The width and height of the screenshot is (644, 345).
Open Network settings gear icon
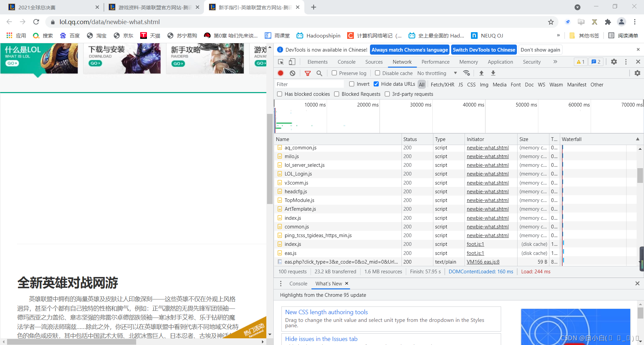(x=637, y=73)
